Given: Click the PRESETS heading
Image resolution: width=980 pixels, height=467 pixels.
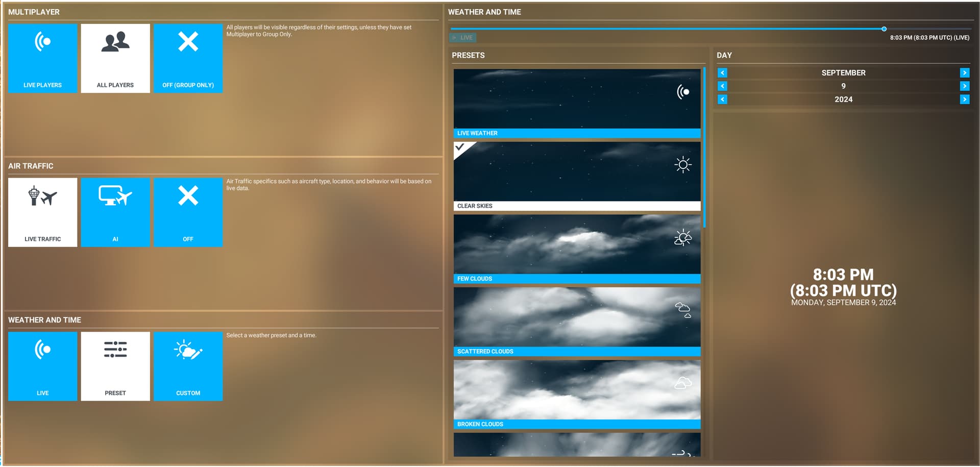Looking at the screenshot, I should click(x=468, y=55).
